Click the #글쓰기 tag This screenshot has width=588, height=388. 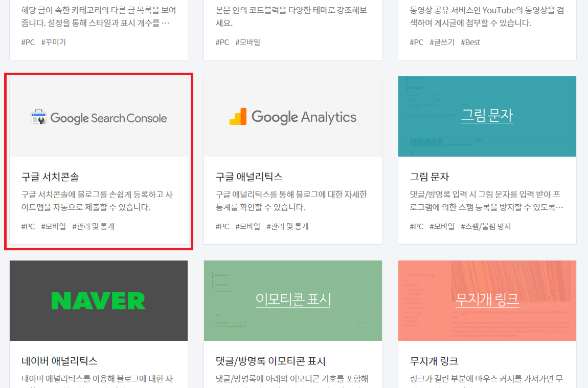442,42
